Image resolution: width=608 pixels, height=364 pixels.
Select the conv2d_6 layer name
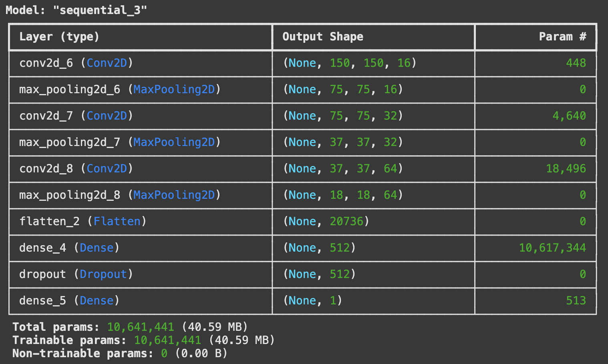point(46,63)
